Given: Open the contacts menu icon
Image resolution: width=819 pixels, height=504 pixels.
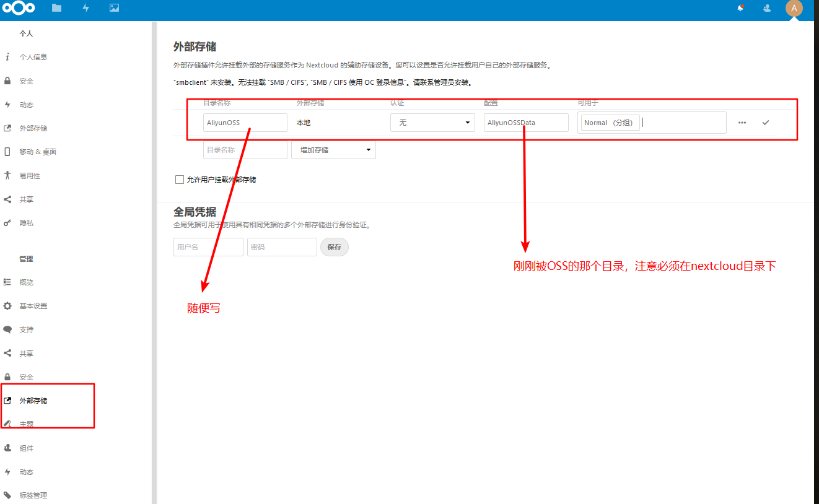Looking at the screenshot, I should point(767,8).
